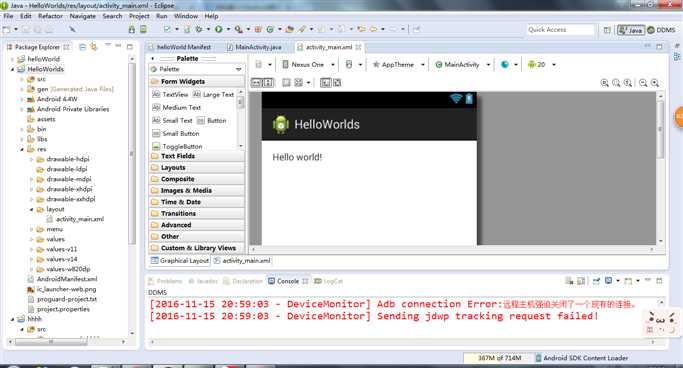Viewport: 683px width, 368px height.
Task: Select the Large Text widget in palette
Action: point(214,95)
